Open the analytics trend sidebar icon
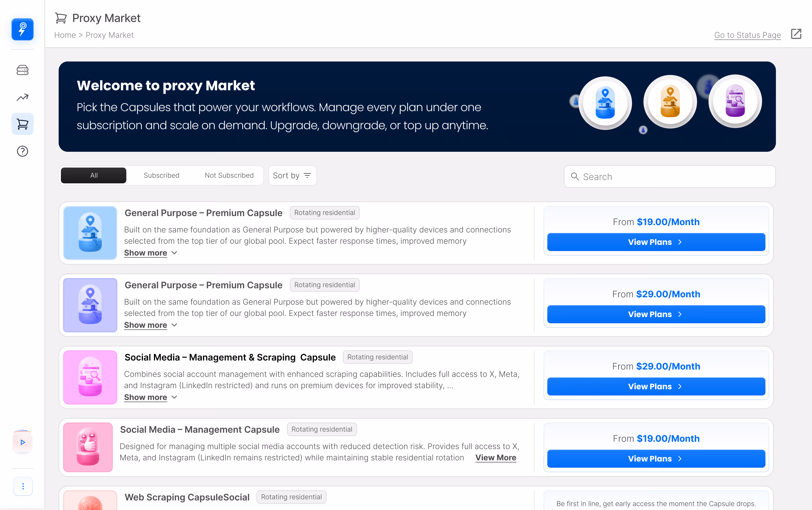This screenshot has width=812, height=510. [x=22, y=97]
